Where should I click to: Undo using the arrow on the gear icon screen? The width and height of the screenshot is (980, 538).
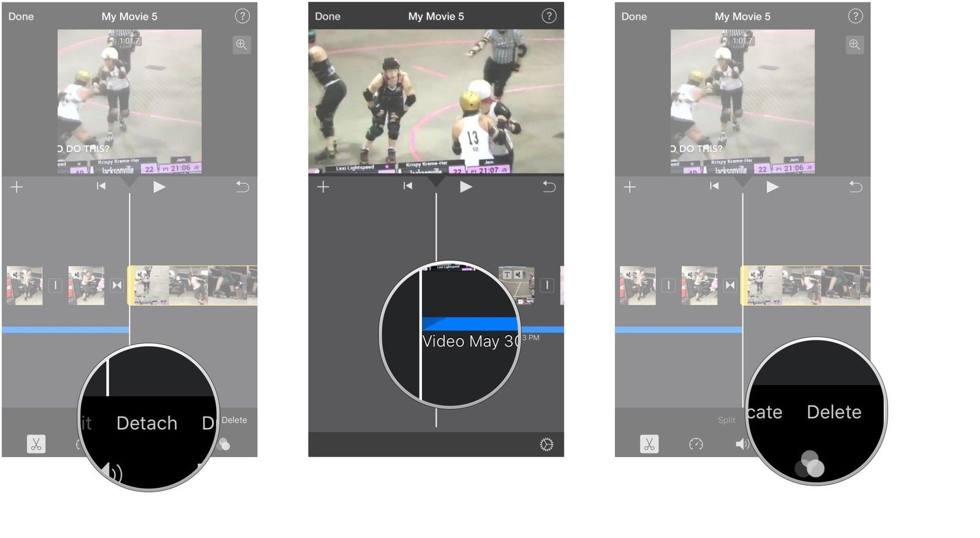(549, 187)
